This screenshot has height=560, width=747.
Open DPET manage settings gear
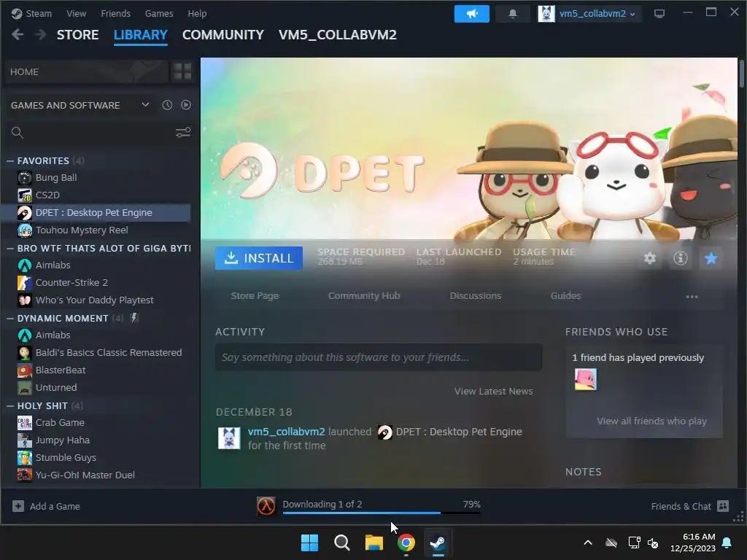coord(650,258)
